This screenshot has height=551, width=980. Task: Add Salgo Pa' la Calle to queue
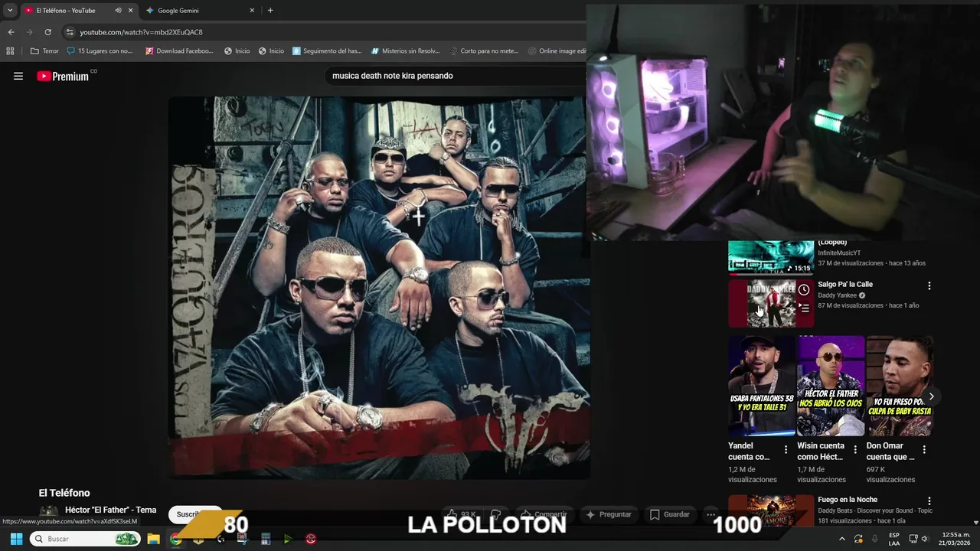point(804,308)
